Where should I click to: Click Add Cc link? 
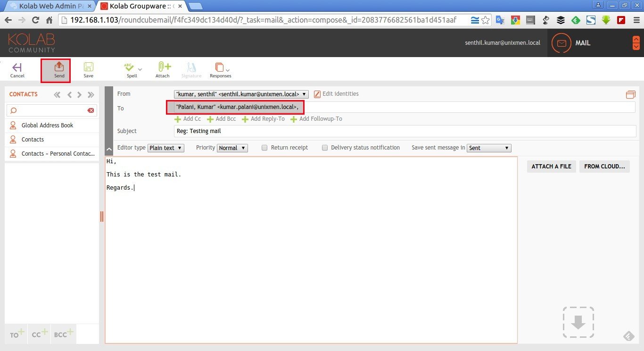(x=188, y=119)
